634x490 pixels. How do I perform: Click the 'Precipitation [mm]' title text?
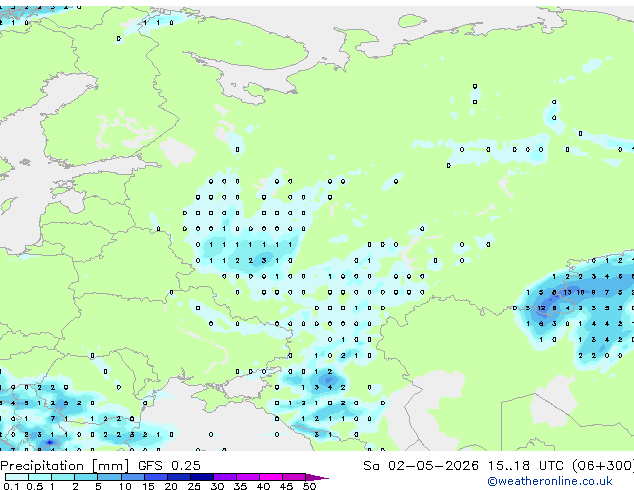point(65,466)
